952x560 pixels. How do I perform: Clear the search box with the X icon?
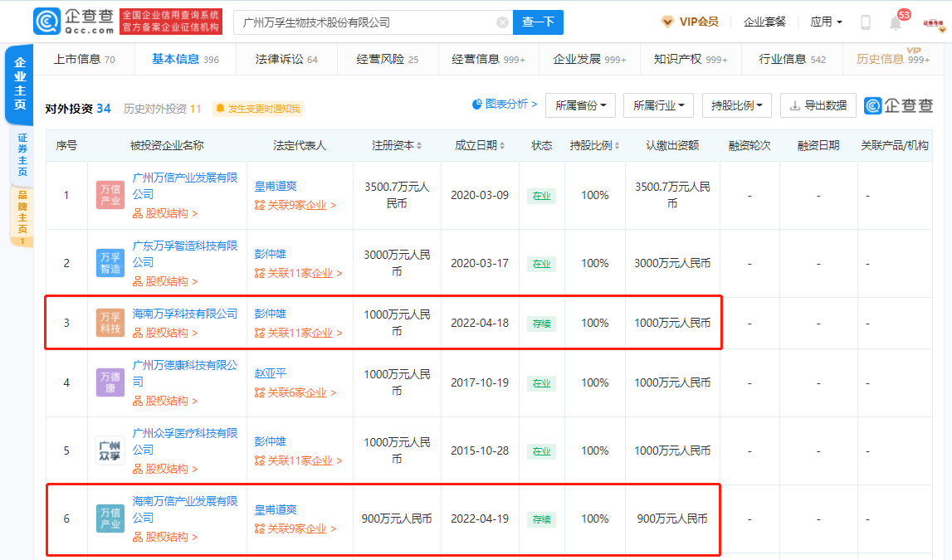pyautogui.click(x=502, y=22)
